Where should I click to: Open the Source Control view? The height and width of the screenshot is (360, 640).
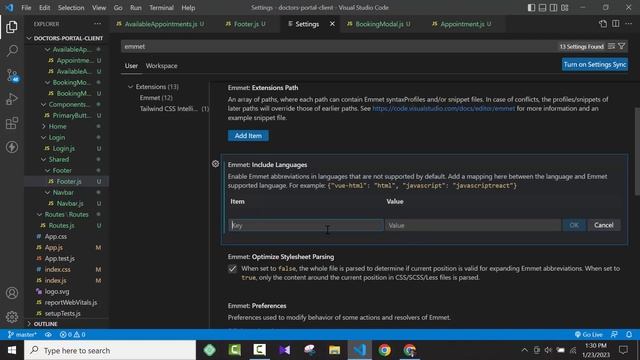point(12,75)
